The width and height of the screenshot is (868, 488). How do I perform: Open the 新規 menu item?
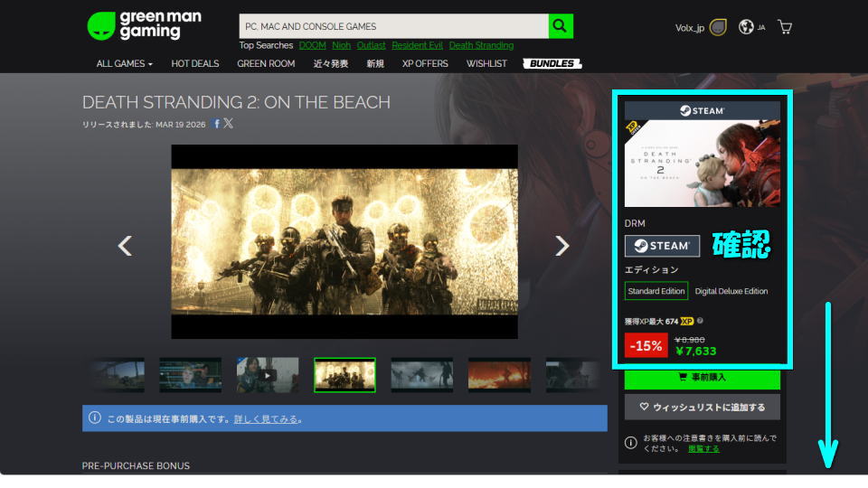point(374,63)
